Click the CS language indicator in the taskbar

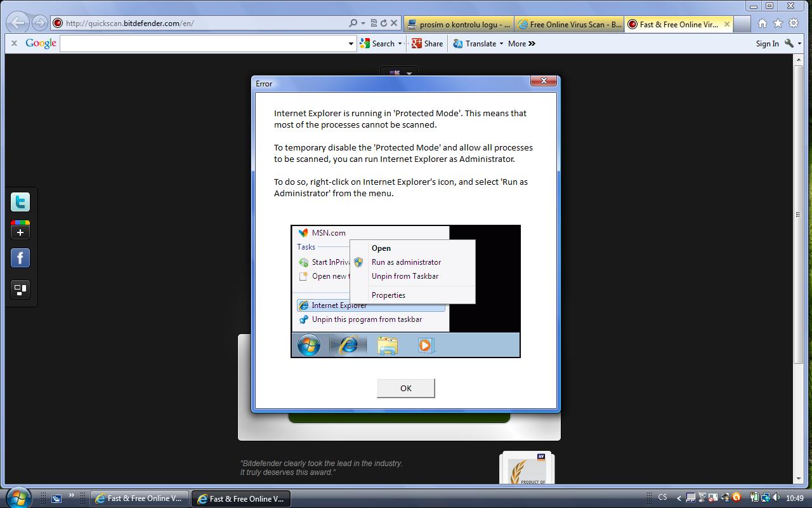point(662,497)
